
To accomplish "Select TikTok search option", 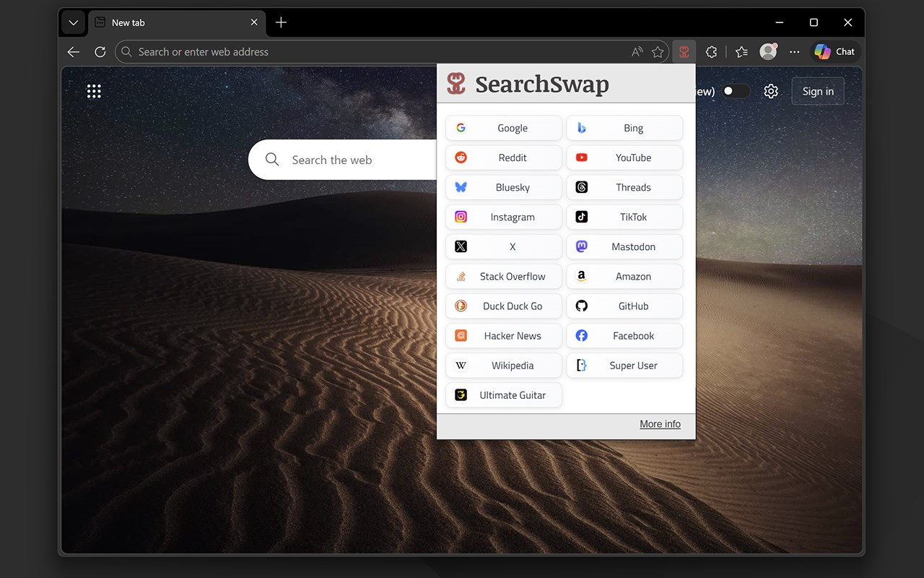I will [x=624, y=217].
